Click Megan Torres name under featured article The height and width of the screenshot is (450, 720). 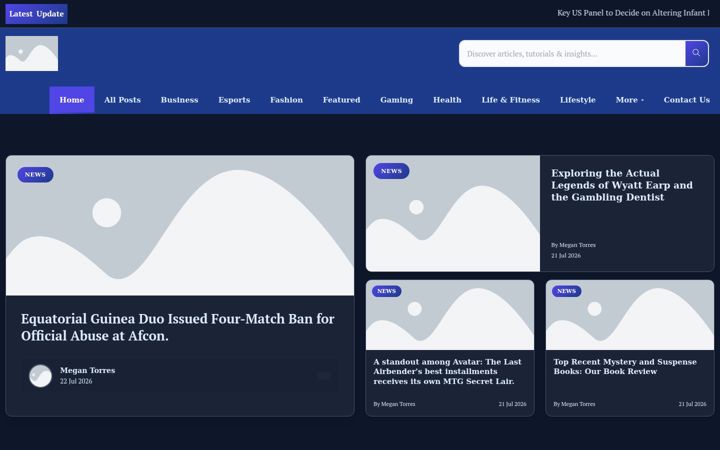(x=88, y=370)
